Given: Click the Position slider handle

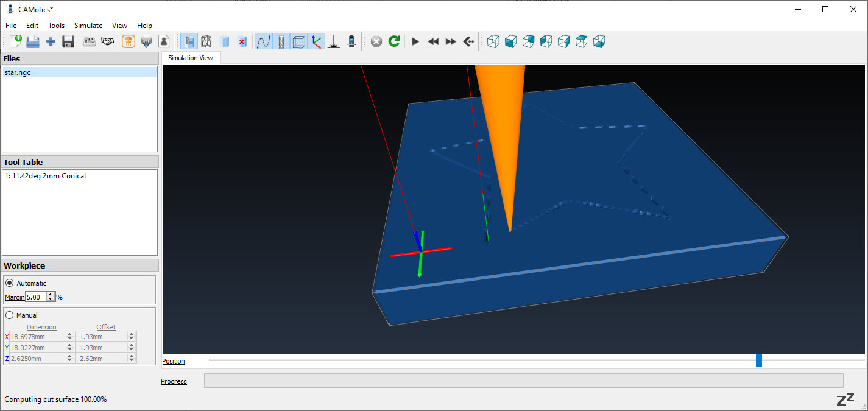Looking at the screenshot, I should coord(759,360).
